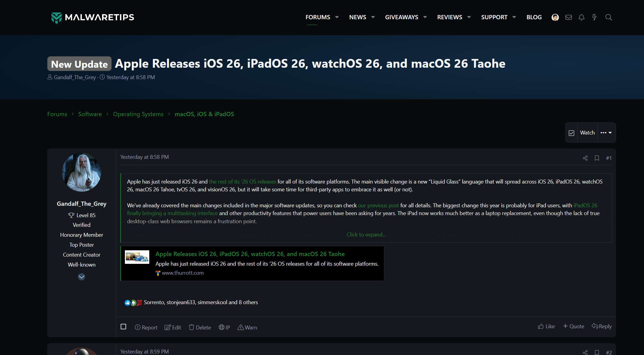This screenshot has width=644, height=355.
Task: Click to expand the quoted article
Action: (x=366, y=235)
